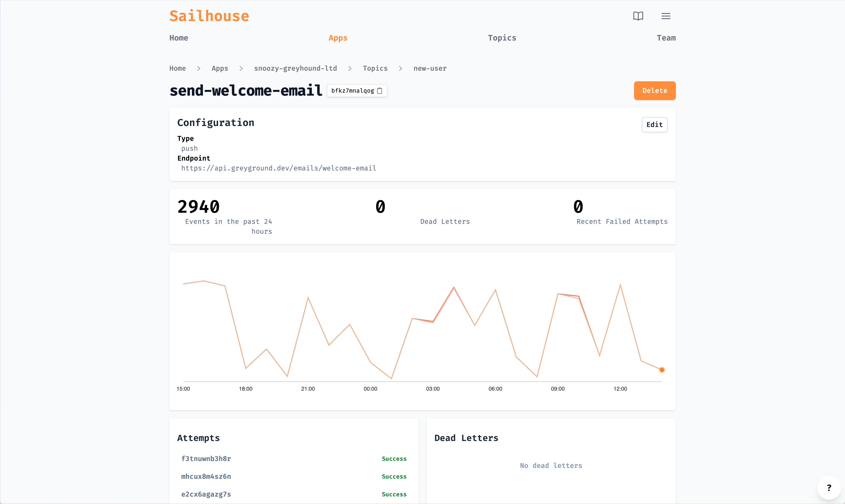The height and width of the screenshot is (504, 845).
Task: Copy the bfkz7mnalqog ID via clipboard icon
Action: (x=380, y=91)
